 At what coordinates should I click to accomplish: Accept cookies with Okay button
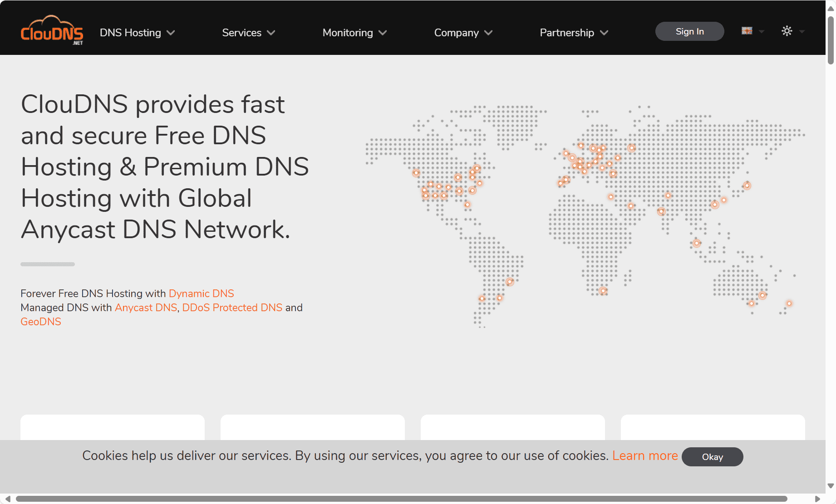712,457
